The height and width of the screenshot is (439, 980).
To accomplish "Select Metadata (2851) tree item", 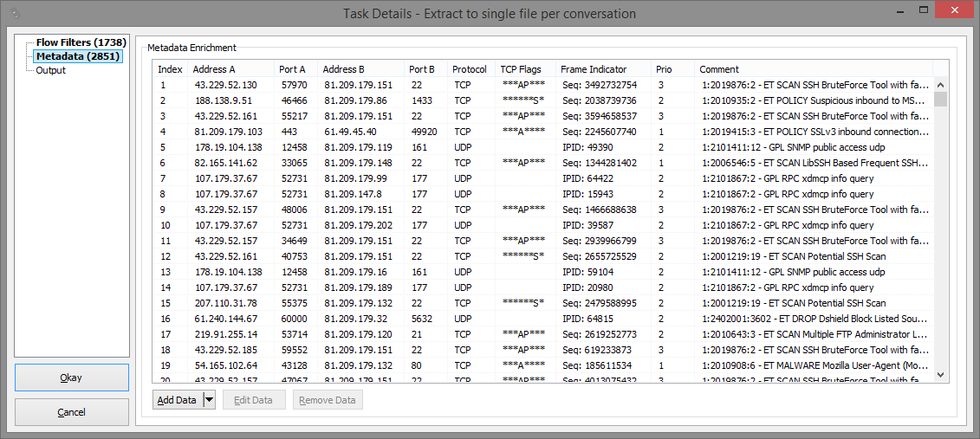I will [77, 56].
